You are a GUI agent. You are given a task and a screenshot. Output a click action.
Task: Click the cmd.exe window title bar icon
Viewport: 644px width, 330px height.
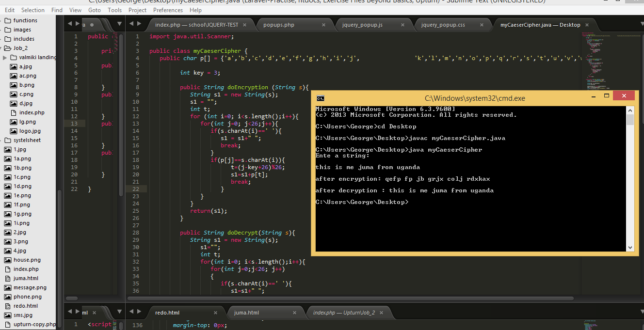click(321, 98)
